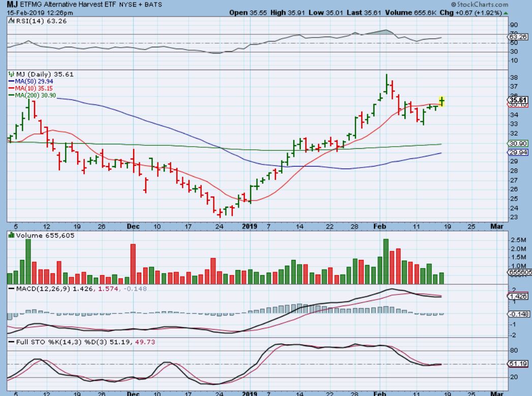This screenshot has width=532, height=396.
Task: Click the MJ ticker symbol in the title
Action: tap(12, 5)
